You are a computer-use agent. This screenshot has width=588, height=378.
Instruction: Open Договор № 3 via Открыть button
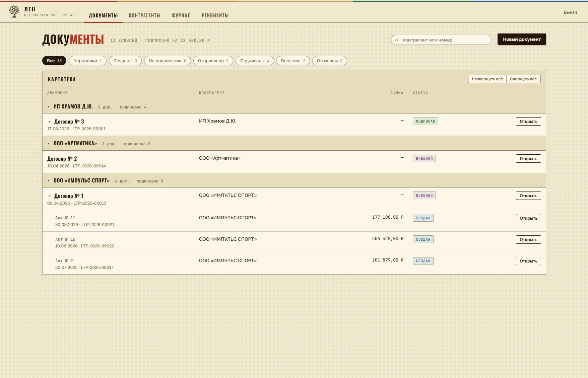tap(528, 122)
